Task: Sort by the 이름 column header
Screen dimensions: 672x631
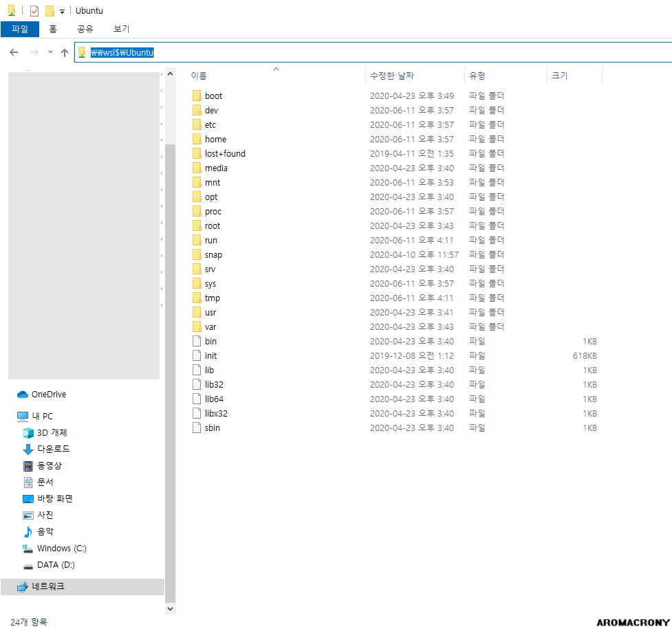Action: pyautogui.click(x=276, y=76)
